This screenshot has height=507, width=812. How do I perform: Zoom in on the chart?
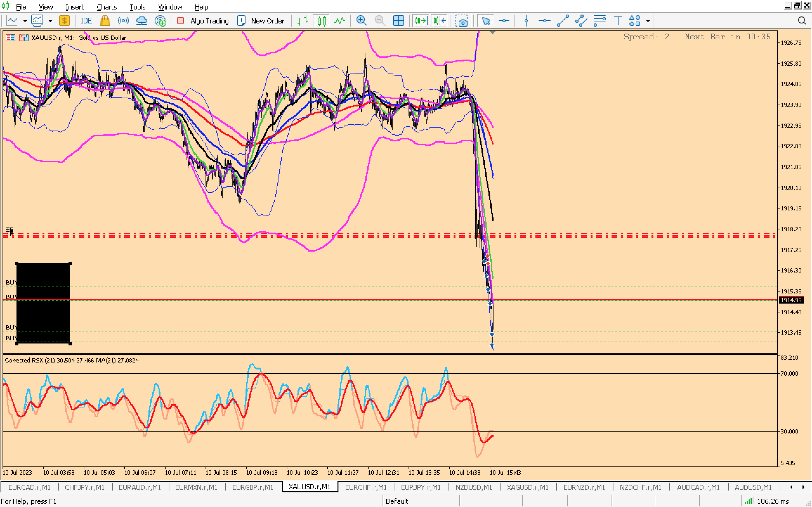coord(361,21)
